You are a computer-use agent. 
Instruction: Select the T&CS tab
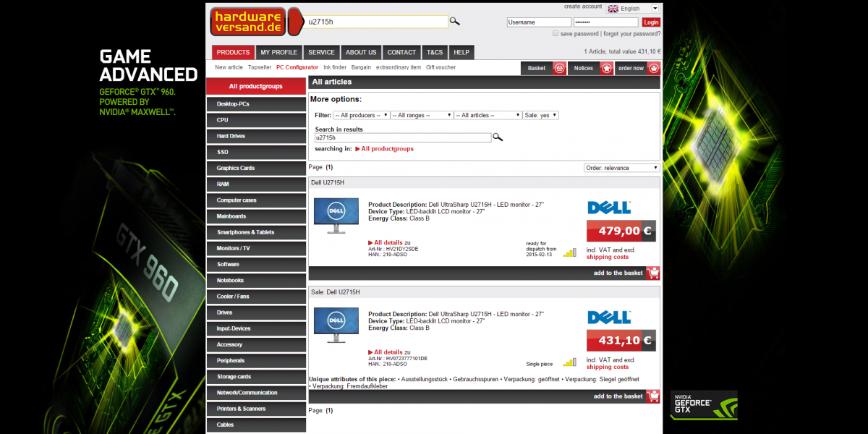pos(435,52)
